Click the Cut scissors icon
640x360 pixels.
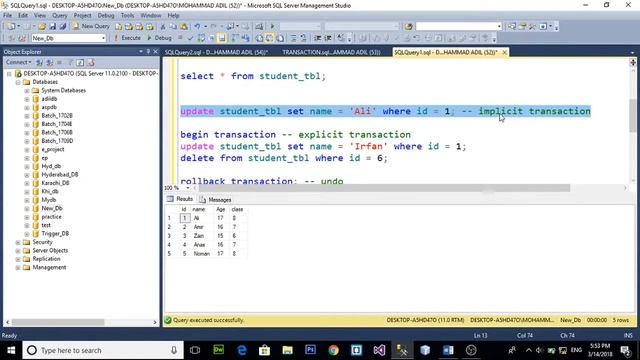click(x=162, y=27)
